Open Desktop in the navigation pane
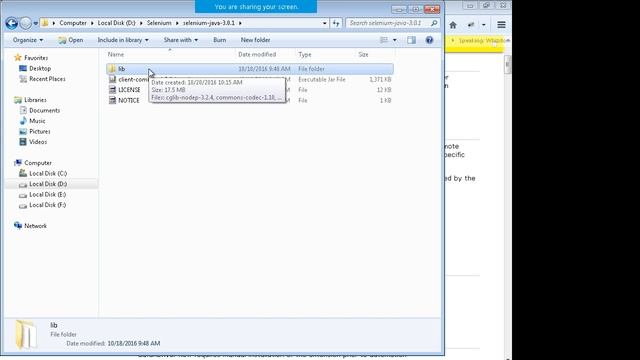640x360 pixels. pos(40,69)
